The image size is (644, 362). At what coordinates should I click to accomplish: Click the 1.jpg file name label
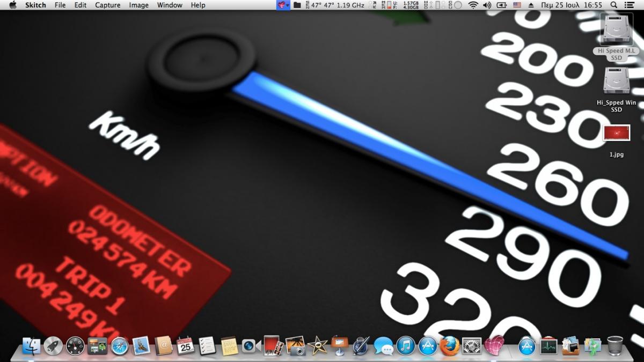point(616,154)
